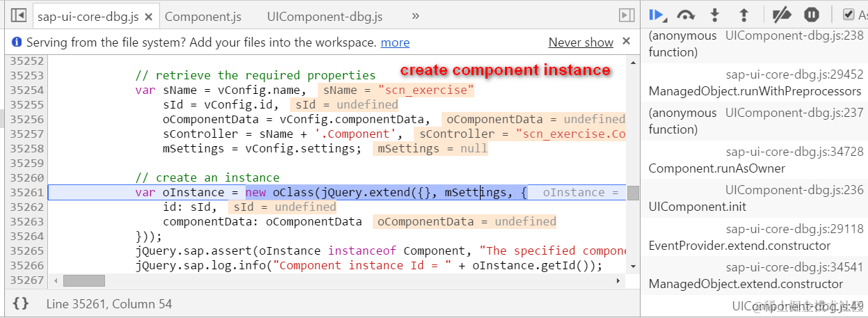This screenshot has width=868, height=318.
Task: Open call stack link sap-ui-core-dbg.js:29452
Action: 794,74
